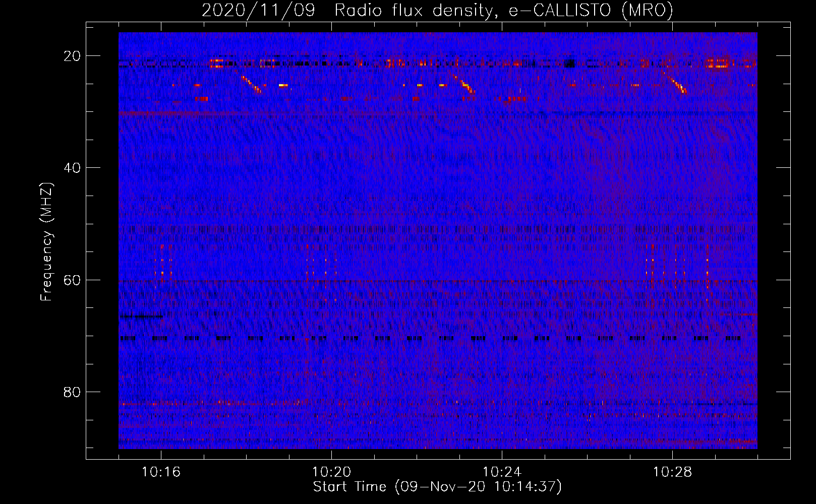Select the 'Frequency (MHZ)' axis label
Image resolution: width=816 pixels, height=504 pixels.
tap(46, 241)
